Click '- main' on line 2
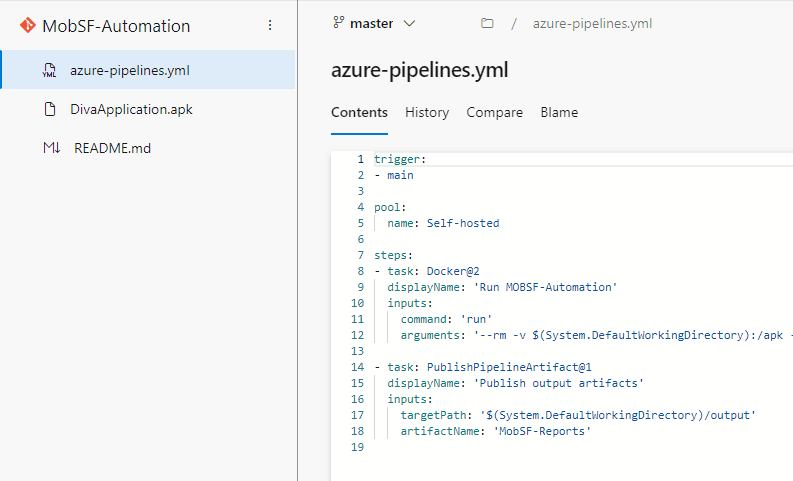 tap(394, 175)
